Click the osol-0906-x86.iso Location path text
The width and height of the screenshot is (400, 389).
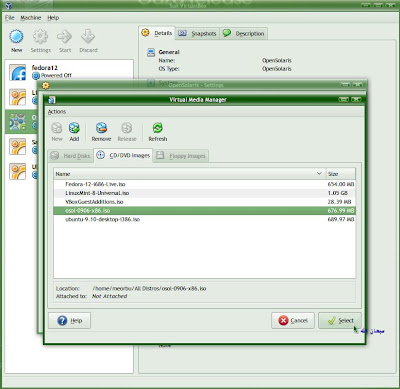(149, 288)
